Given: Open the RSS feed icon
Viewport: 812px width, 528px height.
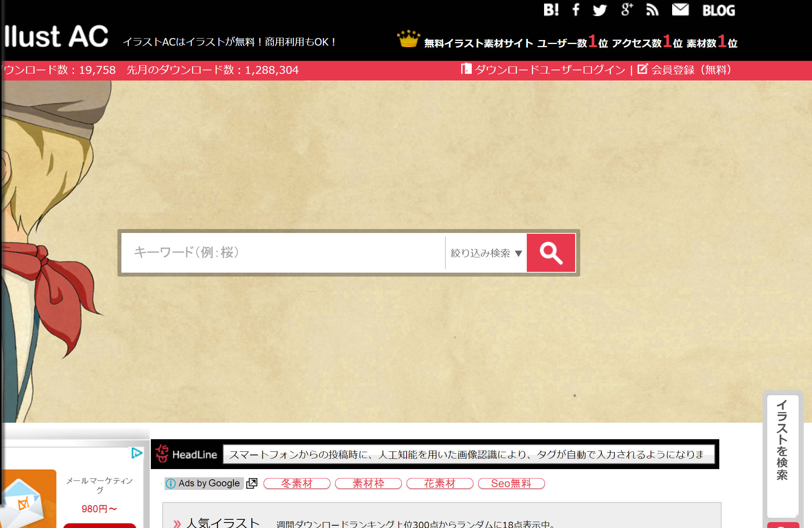Looking at the screenshot, I should (652, 10).
